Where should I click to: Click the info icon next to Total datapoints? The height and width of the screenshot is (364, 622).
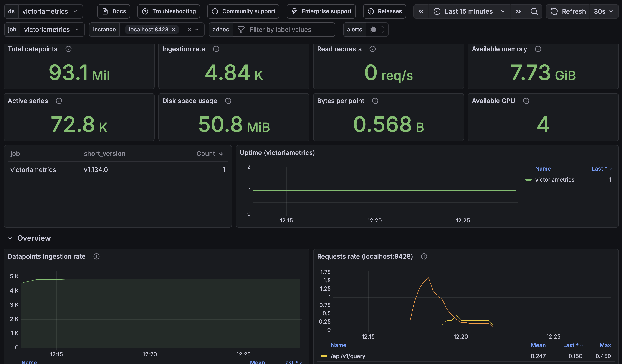click(68, 49)
